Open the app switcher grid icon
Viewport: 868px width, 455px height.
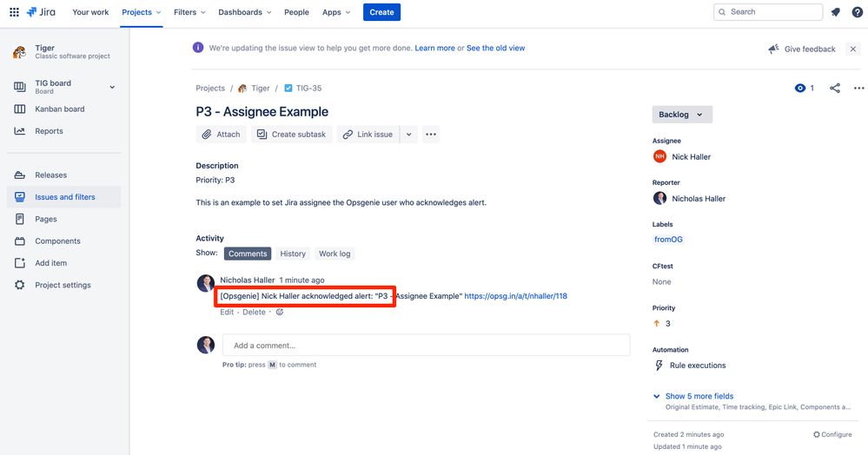(x=15, y=11)
